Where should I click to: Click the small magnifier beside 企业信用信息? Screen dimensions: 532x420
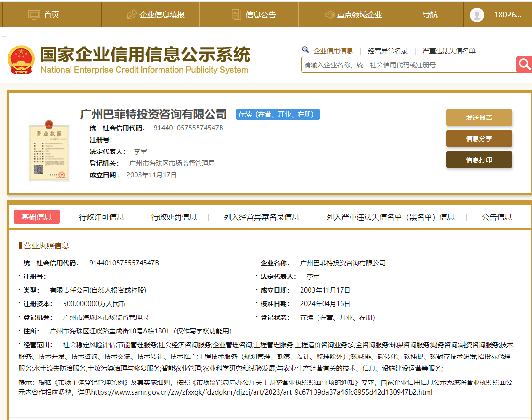306,50
